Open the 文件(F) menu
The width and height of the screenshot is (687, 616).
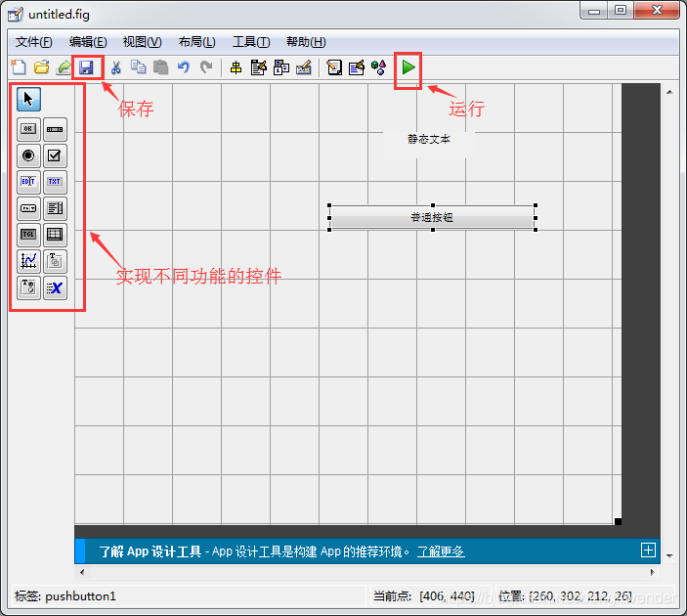[x=34, y=42]
